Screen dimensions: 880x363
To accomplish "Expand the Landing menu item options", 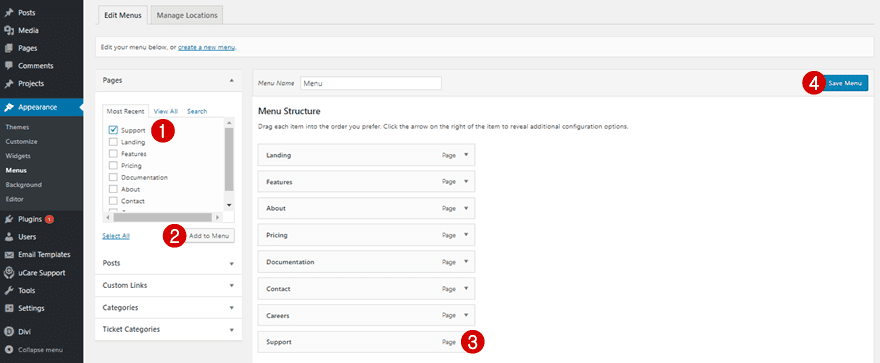I will [x=466, y=155].
